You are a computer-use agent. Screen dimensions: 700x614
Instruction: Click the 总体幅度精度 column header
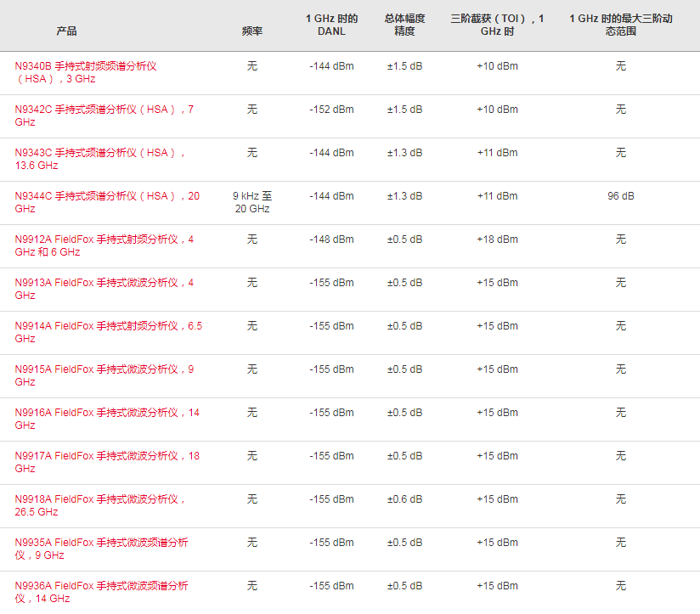(404, 25)
